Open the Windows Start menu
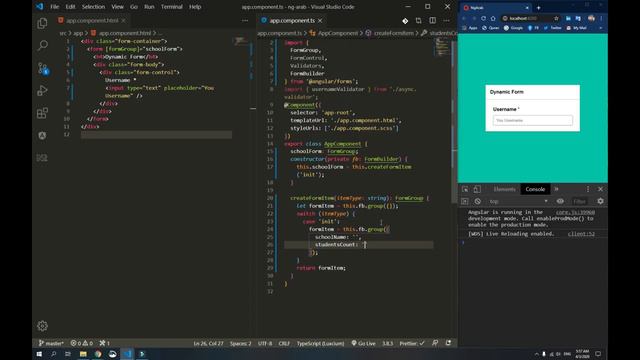This screenshot has height=360, width=640. coord(39,354)
